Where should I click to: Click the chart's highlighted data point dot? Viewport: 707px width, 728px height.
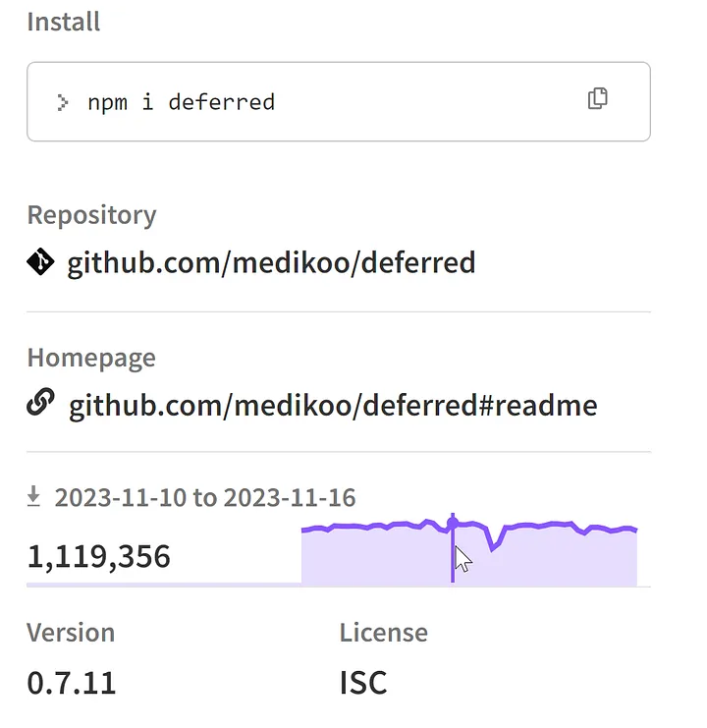click(453, 520)
